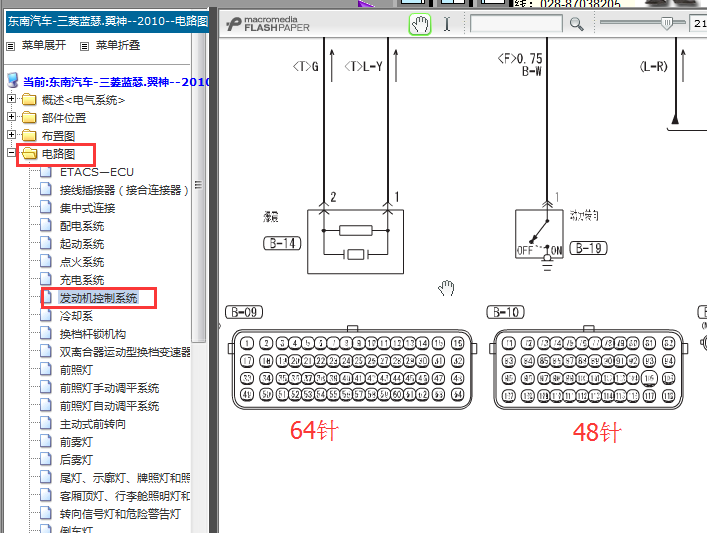Open 接线插接器（接合连接器）page
The height and width of the screenshot is (533, 707).
pos(124,190)
